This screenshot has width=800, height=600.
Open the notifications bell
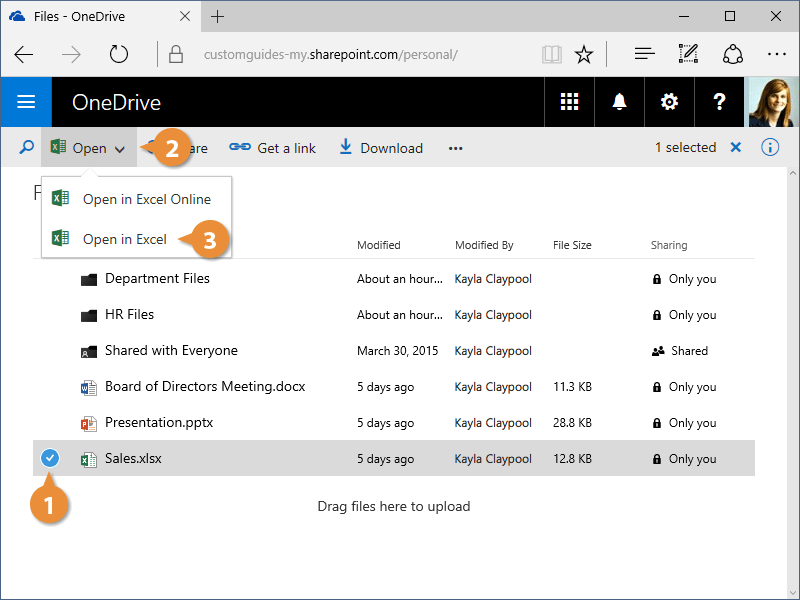tap(620, 102)
